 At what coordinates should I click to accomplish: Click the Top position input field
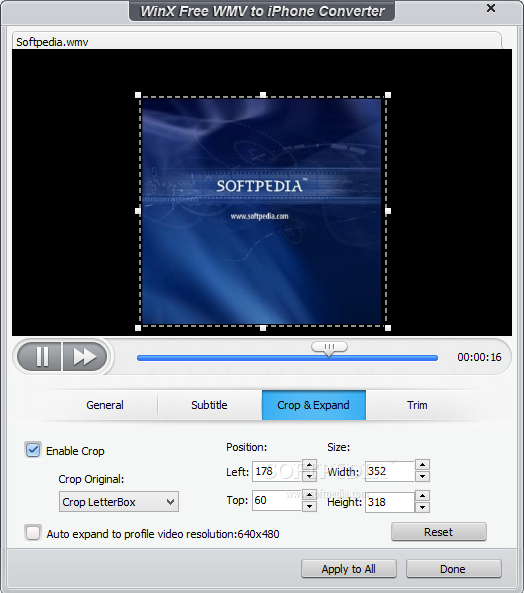click(277, 500)
